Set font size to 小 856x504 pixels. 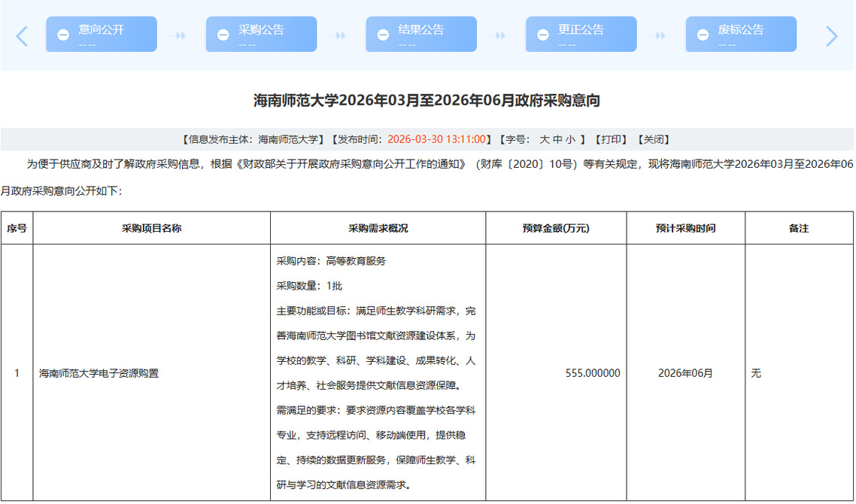coord(570,139)
